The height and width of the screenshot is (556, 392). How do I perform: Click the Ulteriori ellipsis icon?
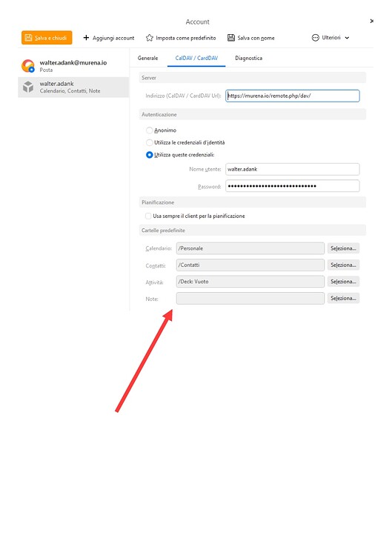[x=316, y=38]
